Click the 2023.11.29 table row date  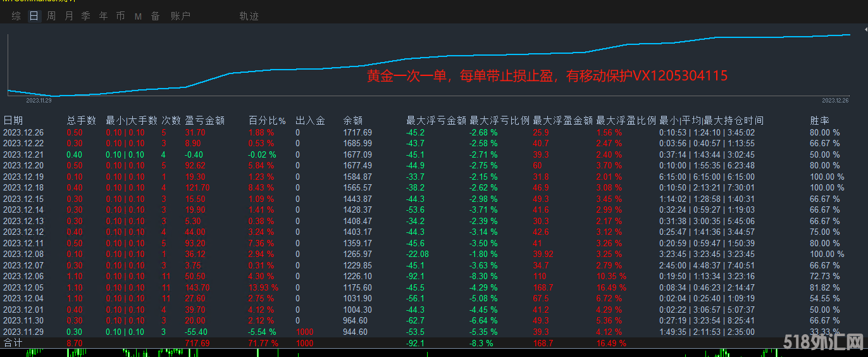23,332
